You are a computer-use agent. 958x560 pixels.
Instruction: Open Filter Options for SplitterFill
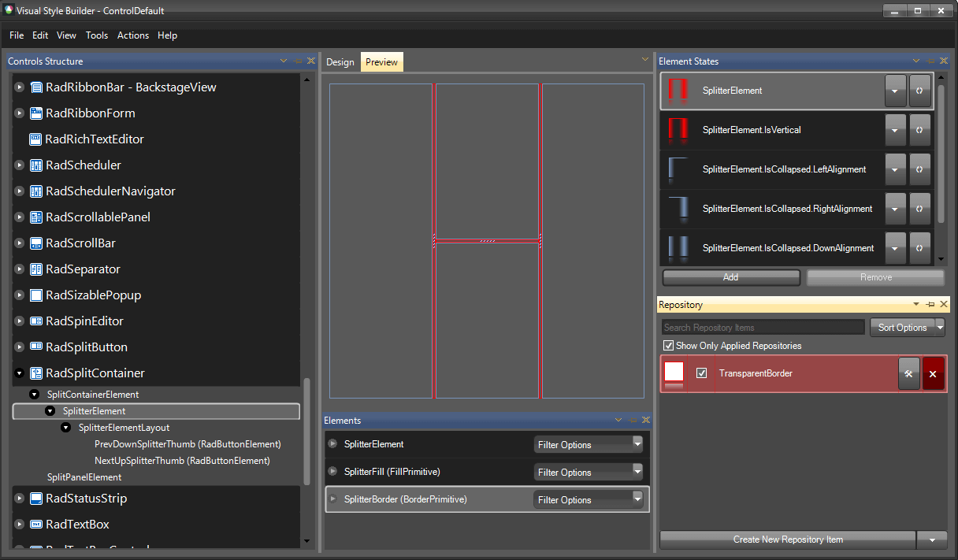[x=589, y=473]
